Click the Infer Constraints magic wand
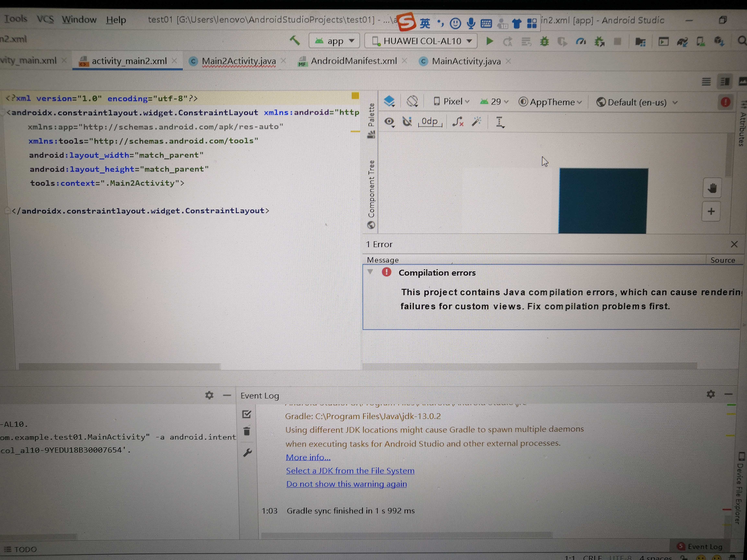The image size is (747, 560). tap(476, 122)
